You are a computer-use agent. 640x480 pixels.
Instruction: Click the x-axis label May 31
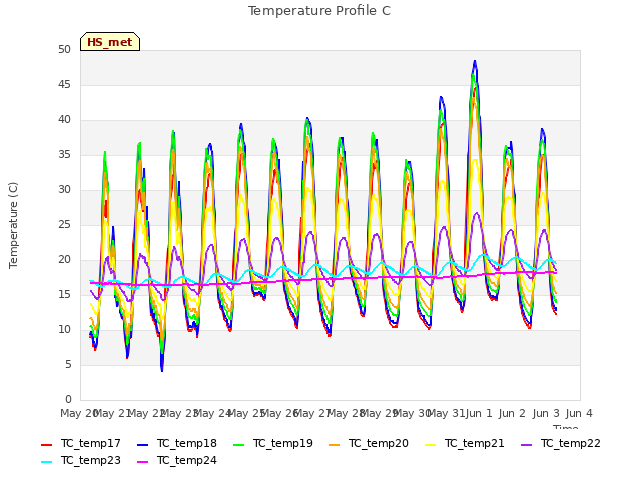pos(446,413)
